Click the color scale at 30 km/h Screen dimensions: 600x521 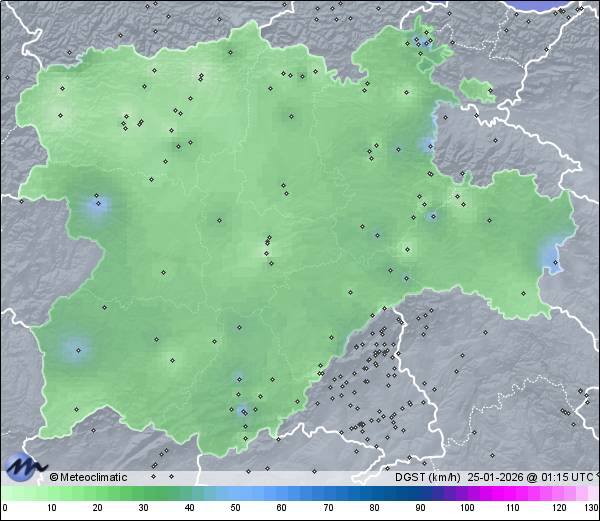tap(142, 493)
